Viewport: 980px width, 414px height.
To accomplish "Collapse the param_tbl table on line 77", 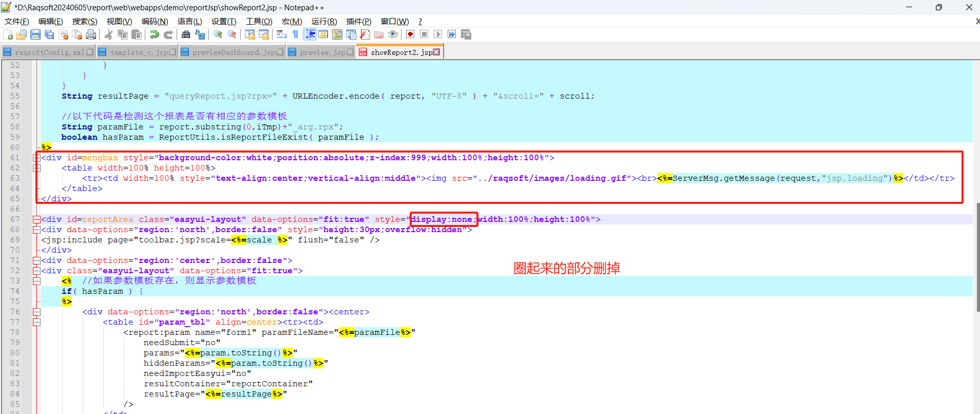I will [36, 322].
